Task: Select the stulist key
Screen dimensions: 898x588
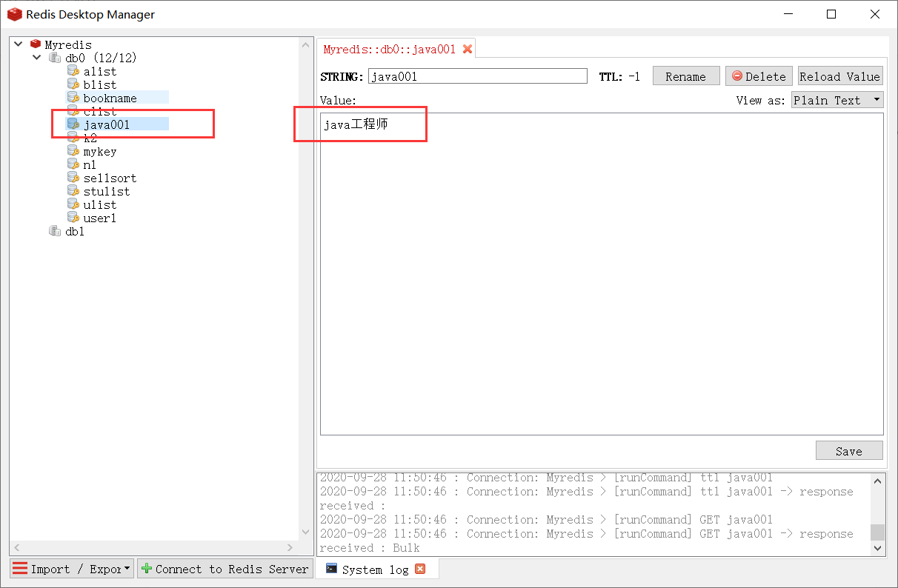Action: click(107, 191)
